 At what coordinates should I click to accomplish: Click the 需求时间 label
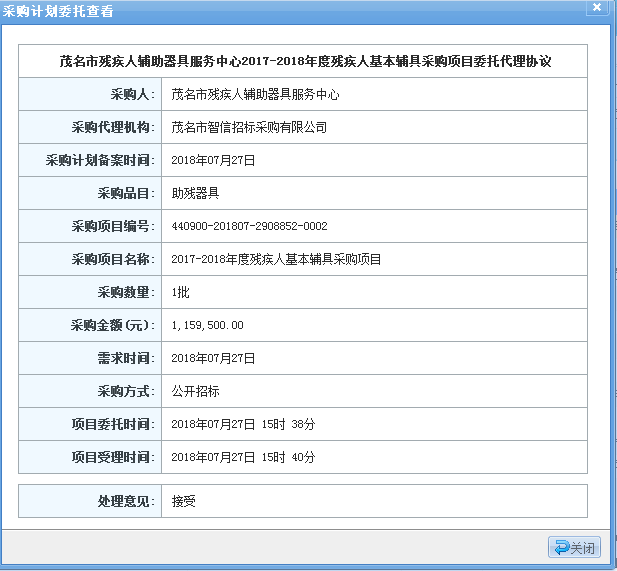click(x=126, y=358)
